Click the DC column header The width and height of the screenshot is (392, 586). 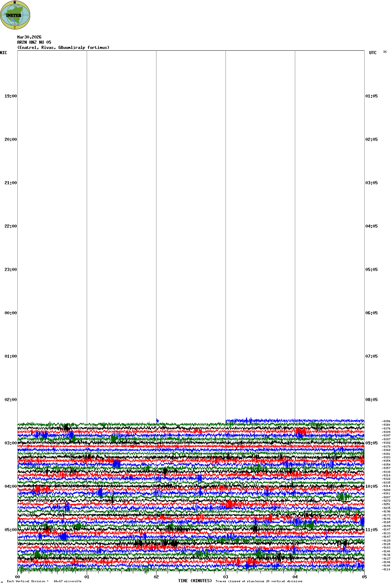point(385,52)
